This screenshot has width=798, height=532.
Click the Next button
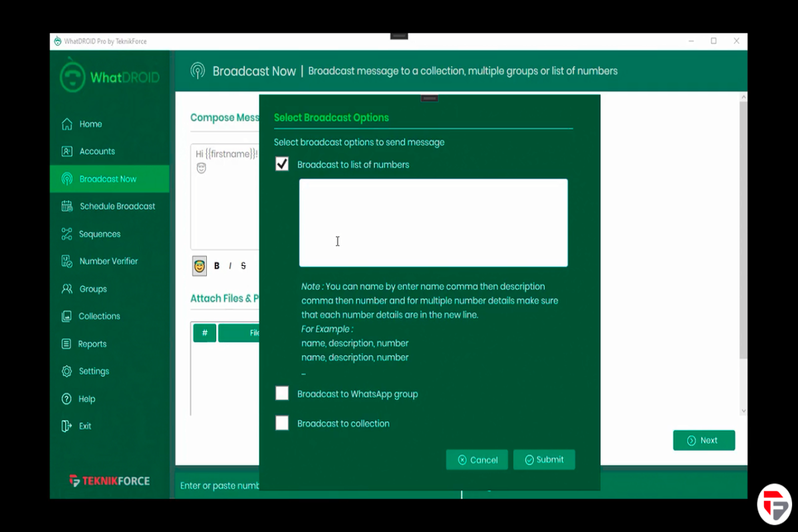(704, 440)
